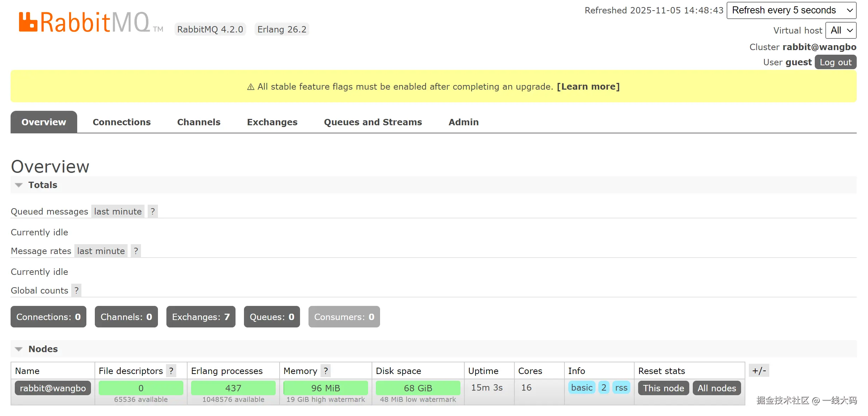Image resolution: width=868 pixels, height=416 pixels.
Task: Collapse the Nodes section
Action: tap(43, 349)
